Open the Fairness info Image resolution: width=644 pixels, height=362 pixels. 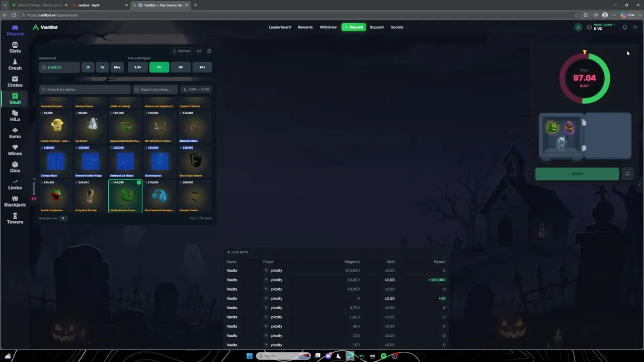(x=182, y=51)
